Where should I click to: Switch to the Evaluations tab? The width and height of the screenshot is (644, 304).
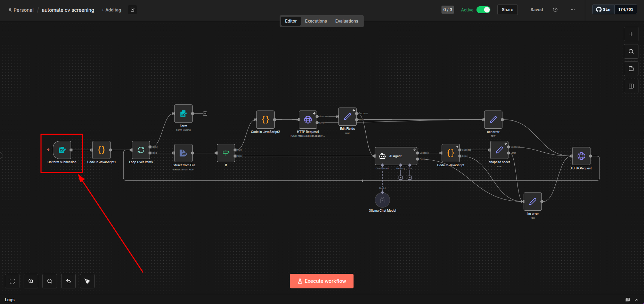[x=347, y=21]
